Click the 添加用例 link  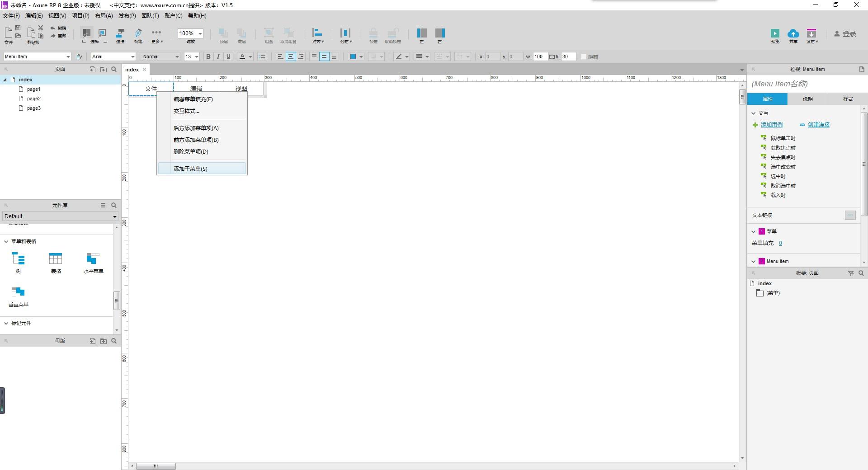[x=771, y=125]
